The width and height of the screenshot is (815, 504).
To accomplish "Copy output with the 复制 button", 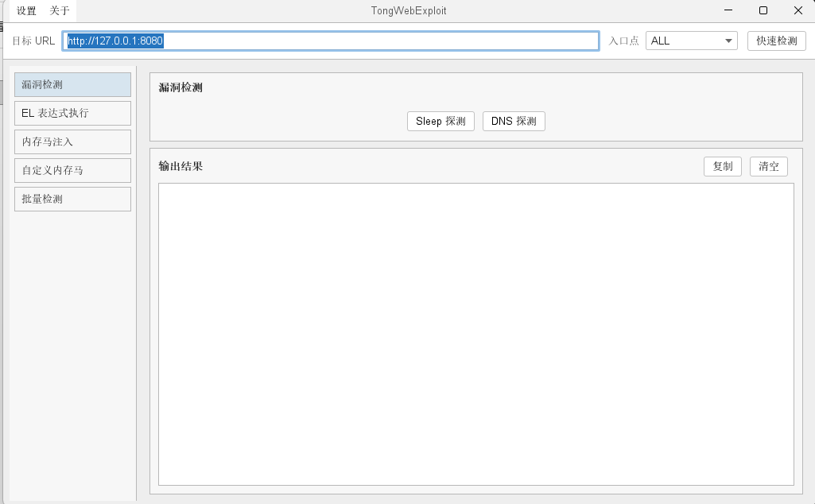I will point(723,167).
